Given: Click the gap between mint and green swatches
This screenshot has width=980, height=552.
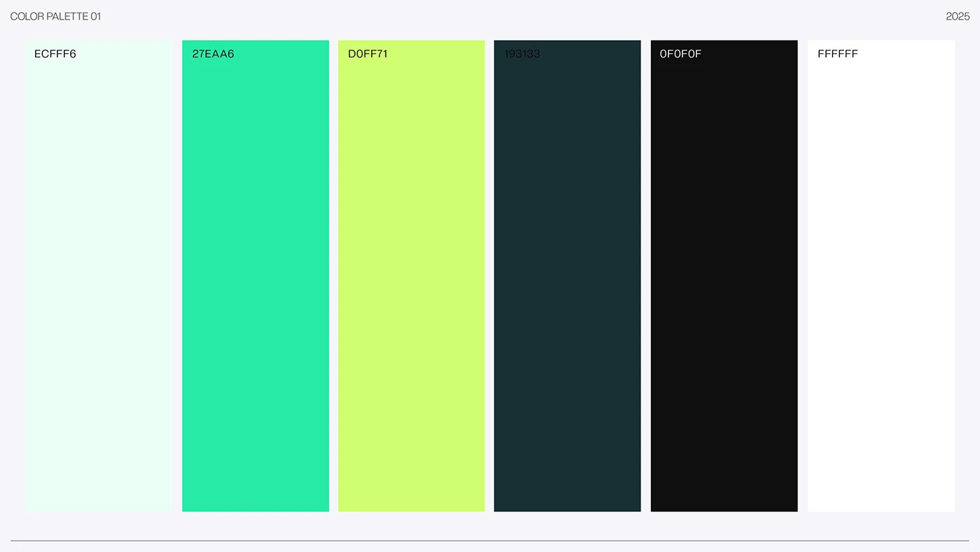Looking at the screenshot, I should pos(177,280).
